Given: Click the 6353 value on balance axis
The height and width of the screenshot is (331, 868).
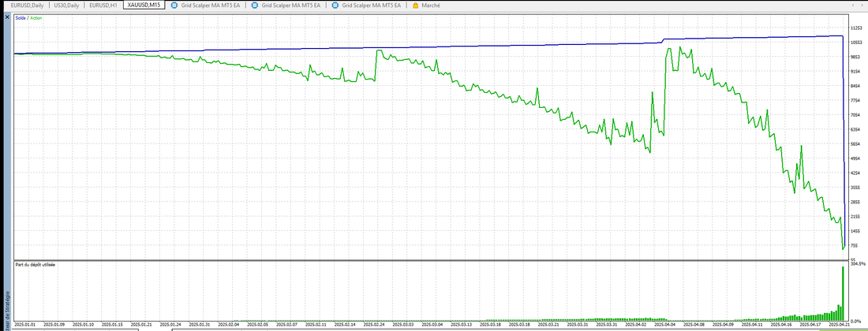Looking at the screenshot, I should click(856, 129).
